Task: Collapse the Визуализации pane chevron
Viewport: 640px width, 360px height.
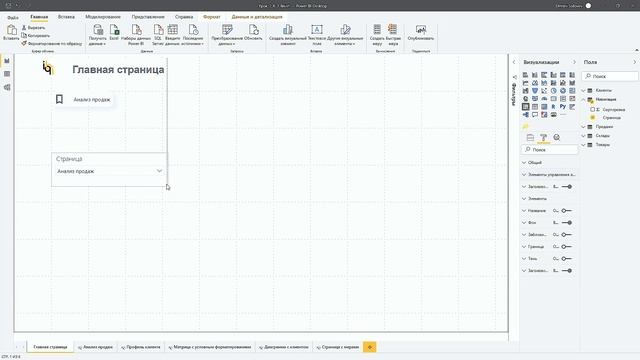Action: pyautogui.click(x=574, y=62)
